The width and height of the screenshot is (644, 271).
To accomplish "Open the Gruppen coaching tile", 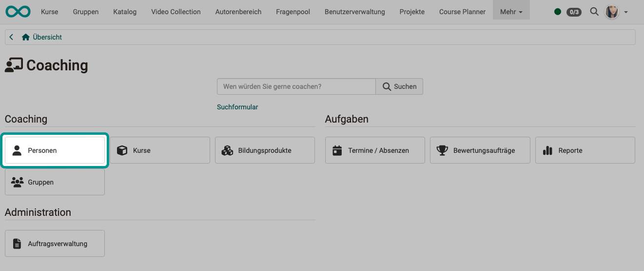I will coord(55,182).
